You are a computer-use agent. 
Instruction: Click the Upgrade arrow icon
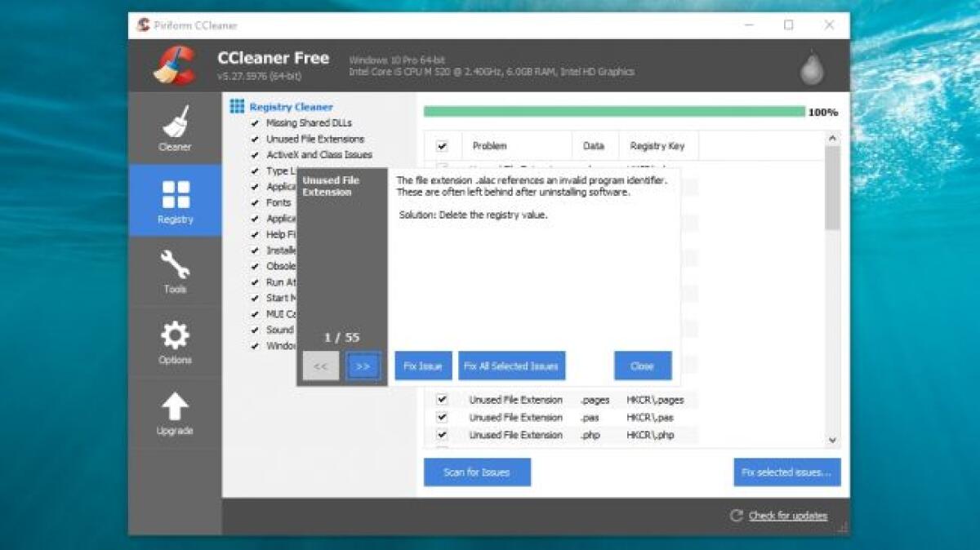click(174, 405)
